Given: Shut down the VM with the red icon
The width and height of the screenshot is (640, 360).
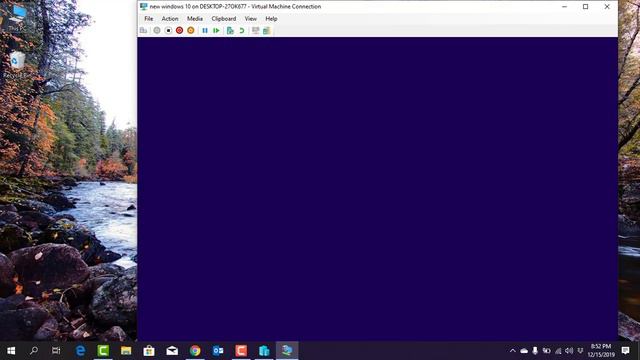Looking at the screenshot, I should click(179, 31).
